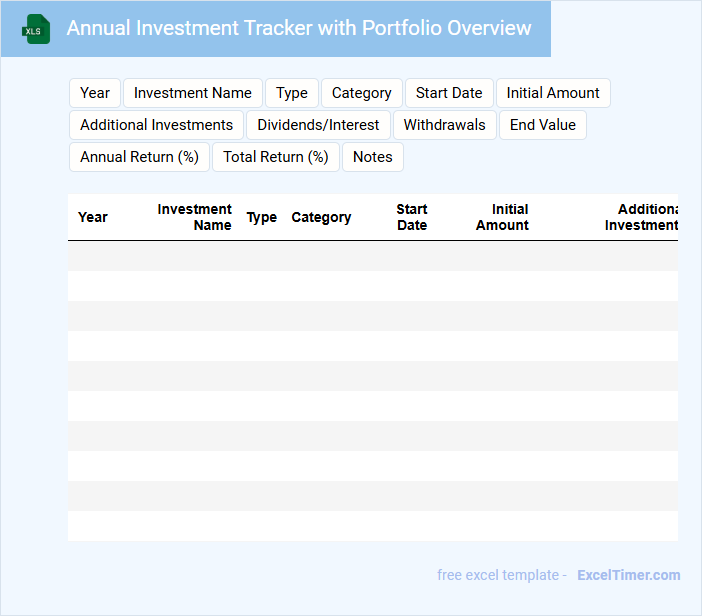Click the Investment Name tag
The height and width of the screenshot is (616, 702).
pos(193,93)
